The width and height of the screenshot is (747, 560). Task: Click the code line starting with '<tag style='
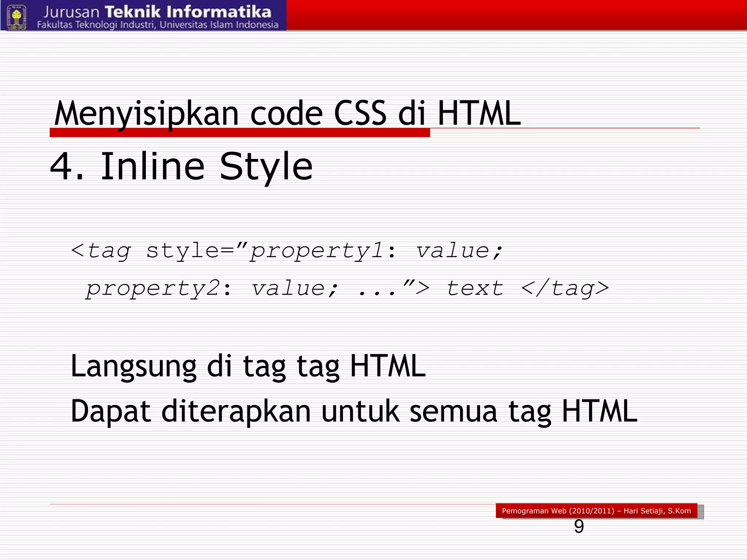point(287,251)
